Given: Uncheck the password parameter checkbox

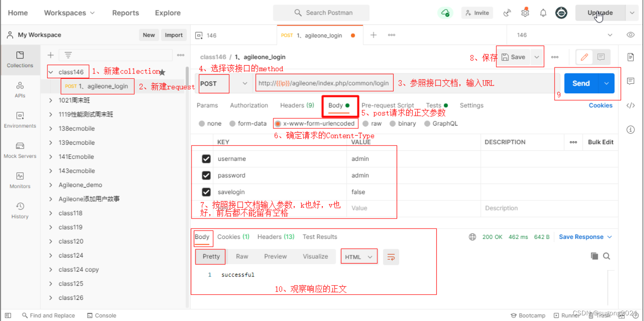Looking at the screenshot, I should pos(206,175).
